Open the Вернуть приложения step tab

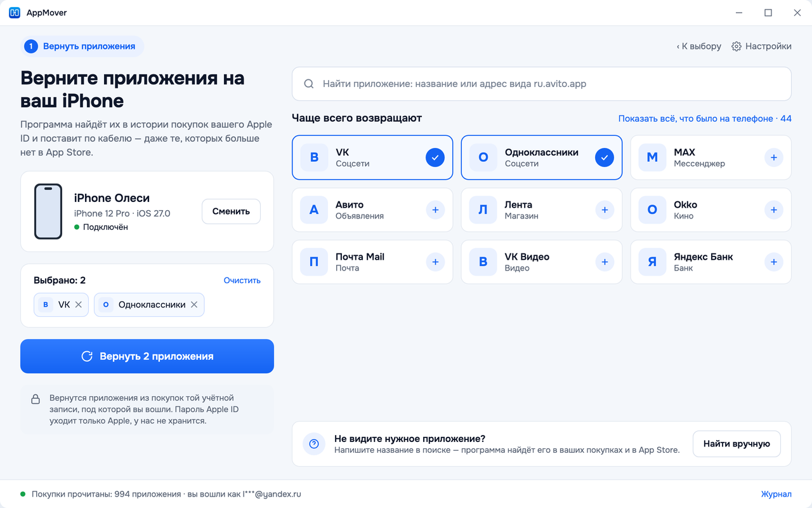tap(82, 46)
